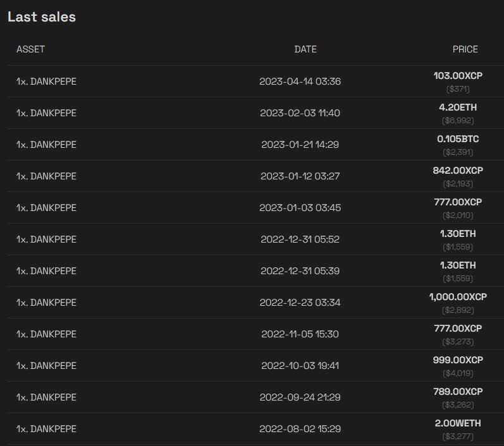Click the Last sales heading
Image resolution: width=504 pixels, height=446 pixels.
(x=42, y=16)
